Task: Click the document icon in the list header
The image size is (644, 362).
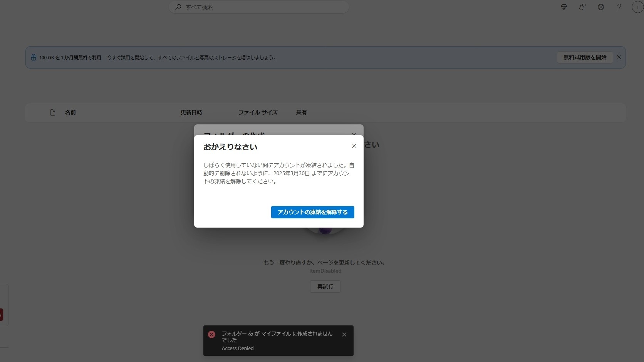Action: [52, 112]
